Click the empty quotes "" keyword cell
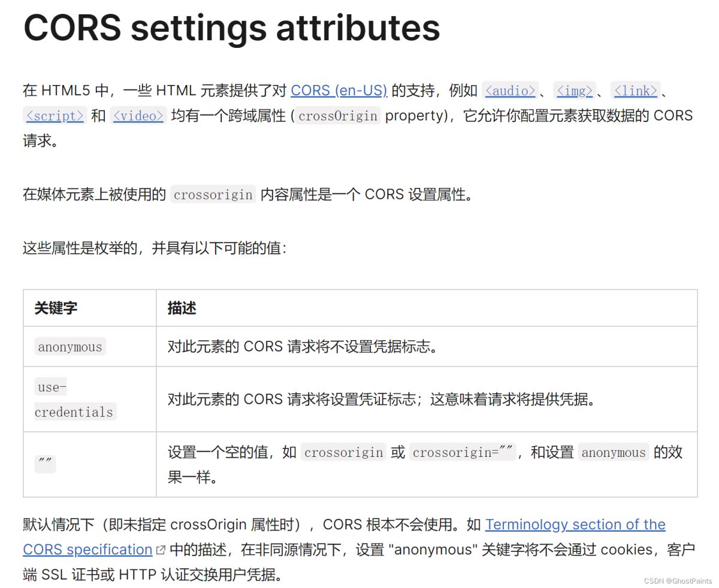 90,465
